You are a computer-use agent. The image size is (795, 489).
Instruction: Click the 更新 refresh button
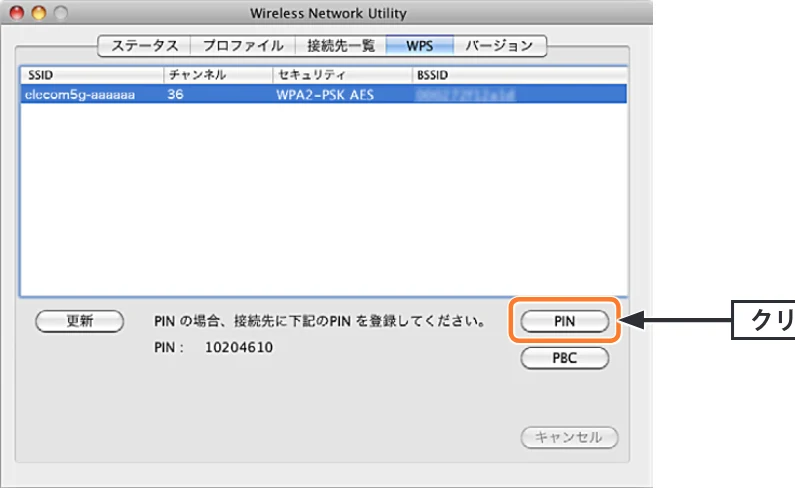pyautogui.click(x=80, y=321)
